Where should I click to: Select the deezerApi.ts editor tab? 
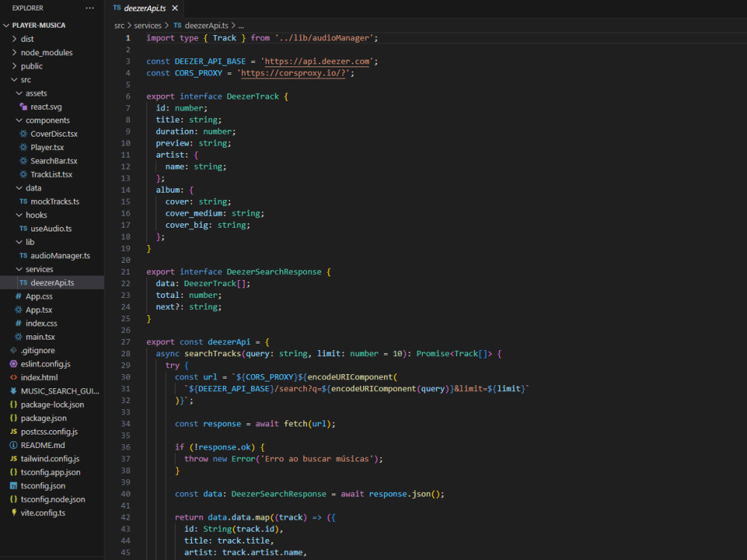tap(145, 8)
